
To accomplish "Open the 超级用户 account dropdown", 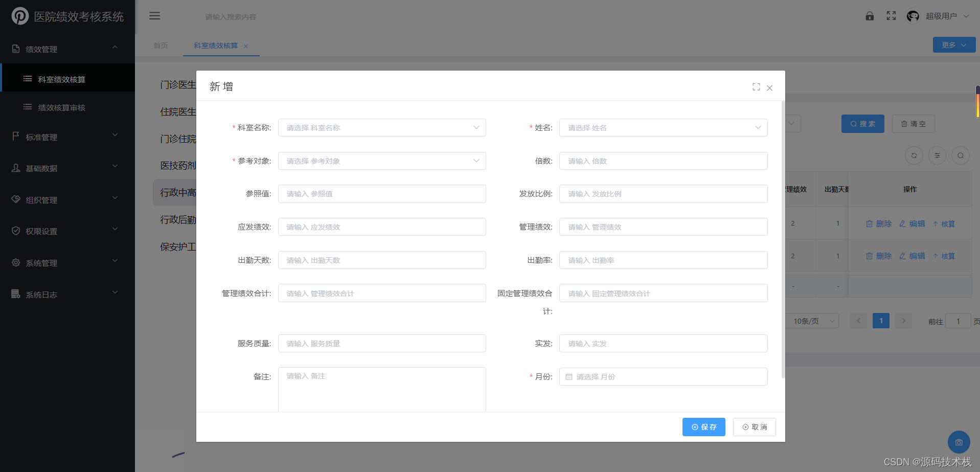I will (x=947, y=16).
